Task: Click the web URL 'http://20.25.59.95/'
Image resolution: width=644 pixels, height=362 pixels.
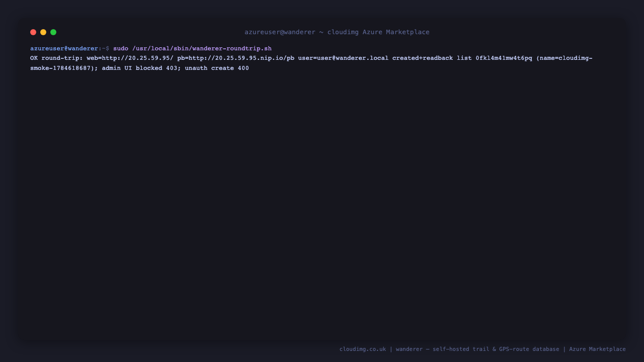Action: pyautogui.click(x=137, y=58)
